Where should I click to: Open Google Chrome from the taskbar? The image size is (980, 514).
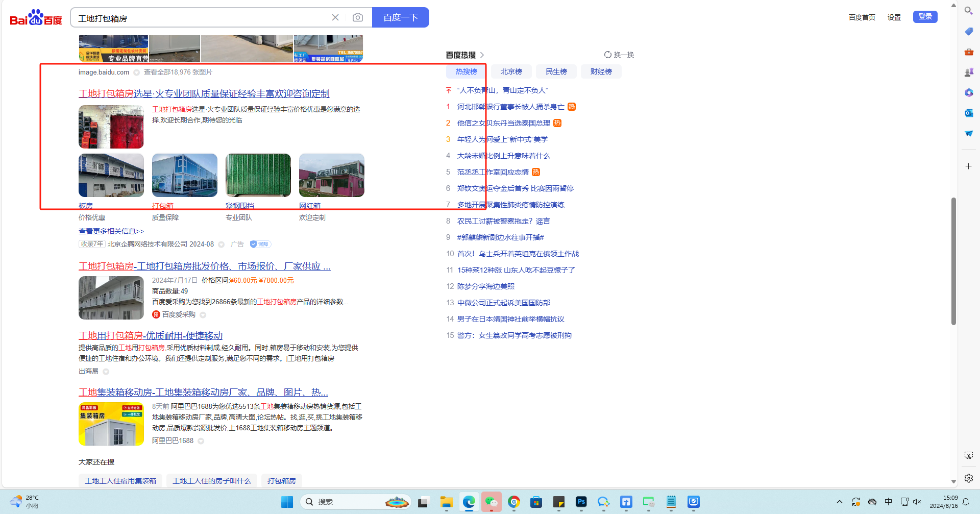click(513, 502)
